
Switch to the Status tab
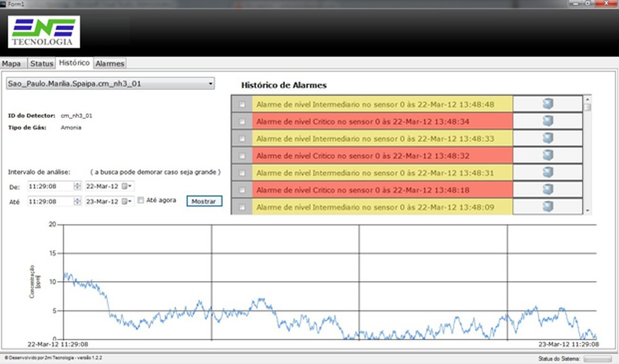[x=42, y=63]
